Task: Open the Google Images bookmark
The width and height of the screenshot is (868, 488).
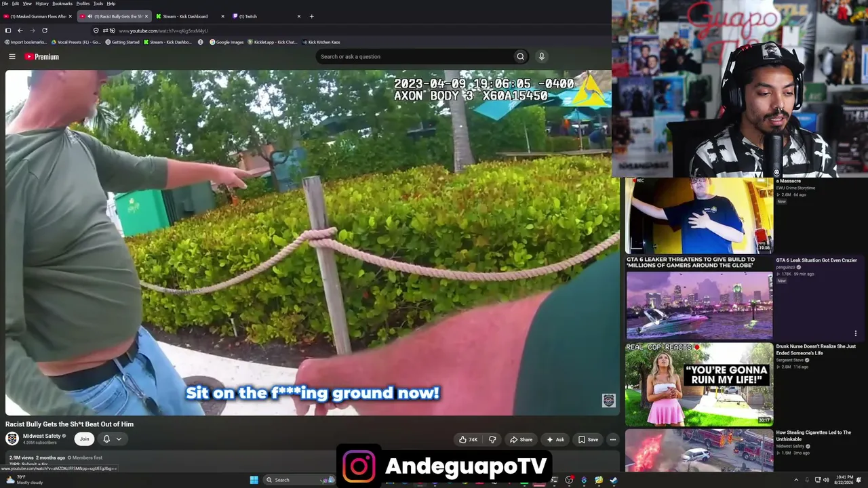Action: (226, 42)
